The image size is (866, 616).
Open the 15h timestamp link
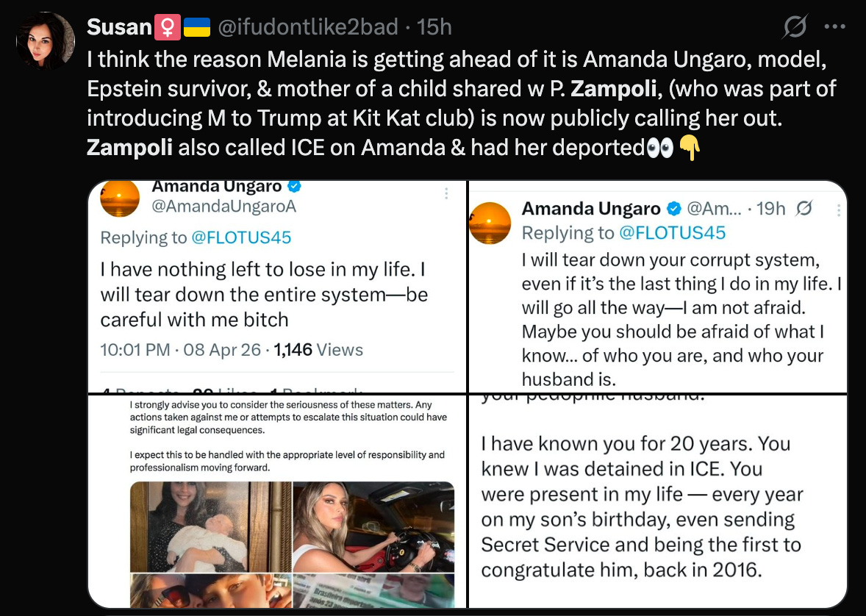click(x=434, y=26)
